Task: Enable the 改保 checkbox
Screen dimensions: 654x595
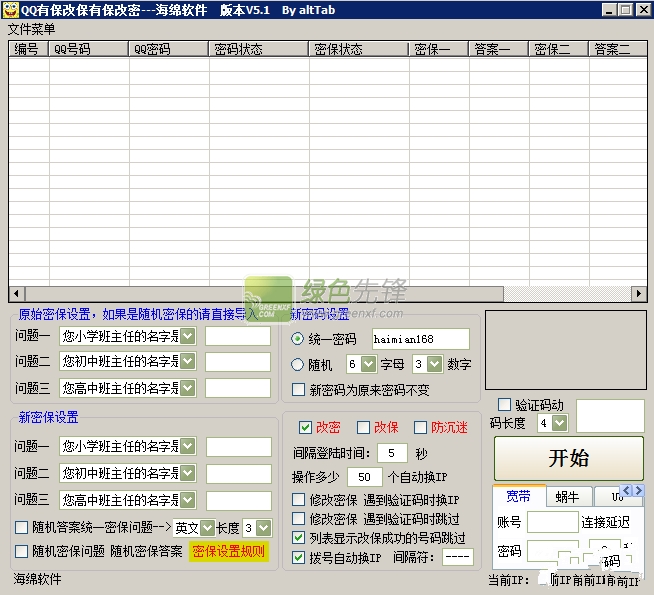Action: click(363, 427)
